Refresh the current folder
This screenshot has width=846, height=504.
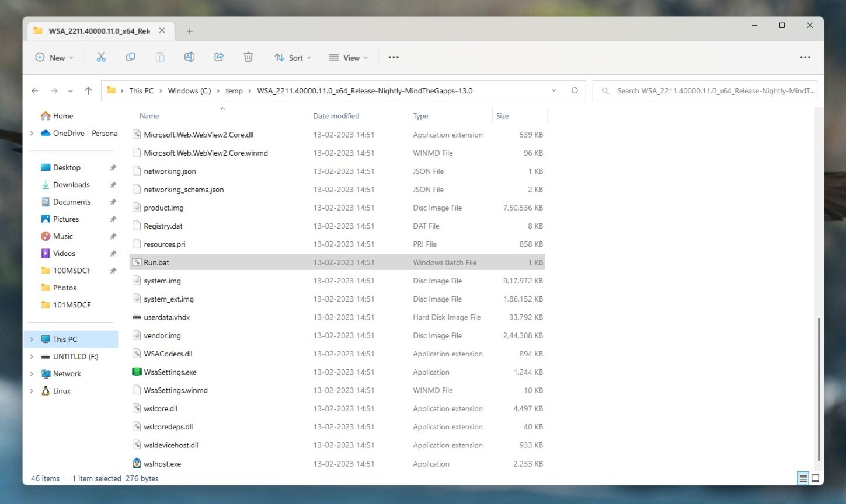575,90
